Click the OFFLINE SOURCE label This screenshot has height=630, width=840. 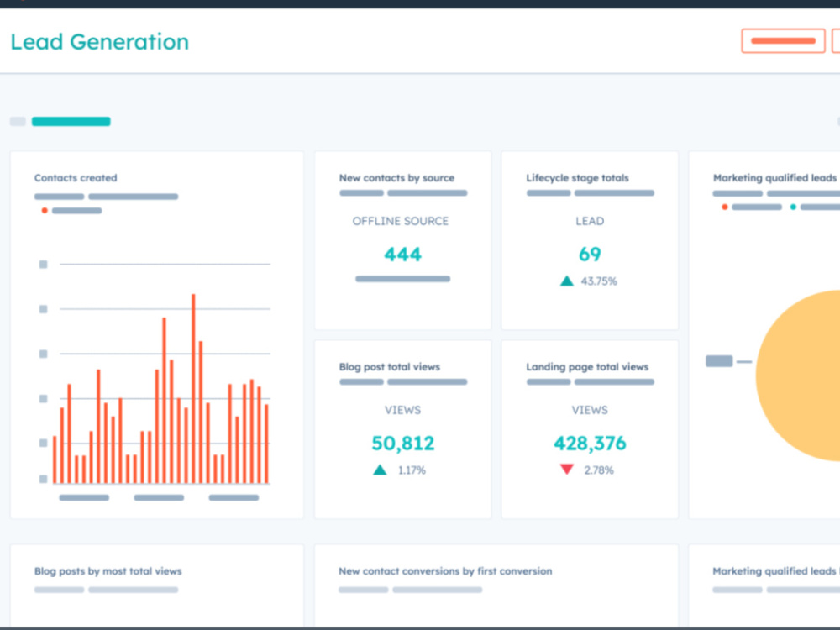point(400,221)
